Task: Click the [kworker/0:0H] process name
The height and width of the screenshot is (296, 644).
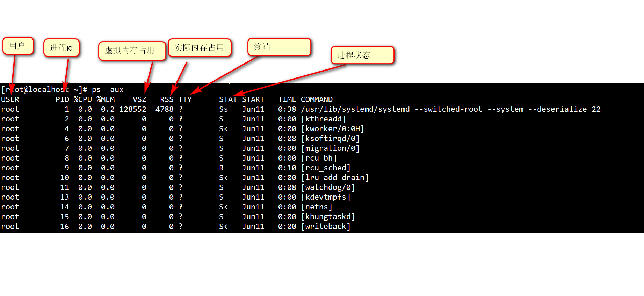Action: pyautogui.click(x=333, y=129)
